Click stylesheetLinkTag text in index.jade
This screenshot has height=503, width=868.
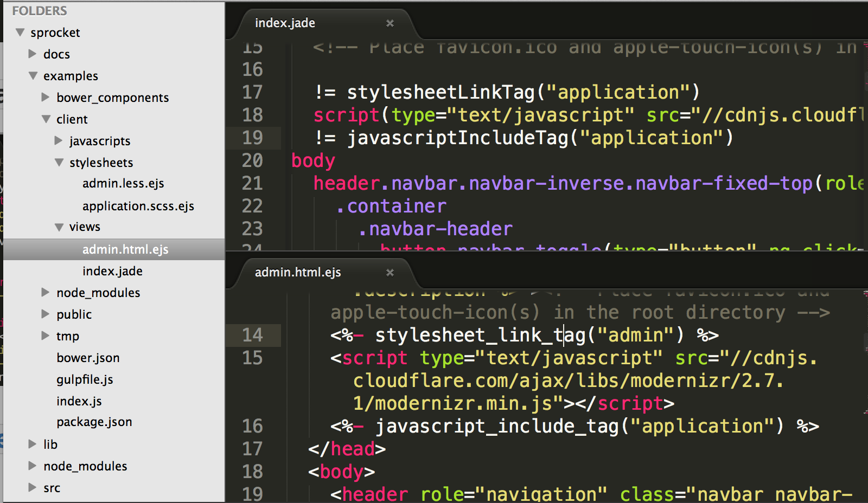tap(441, 93)
